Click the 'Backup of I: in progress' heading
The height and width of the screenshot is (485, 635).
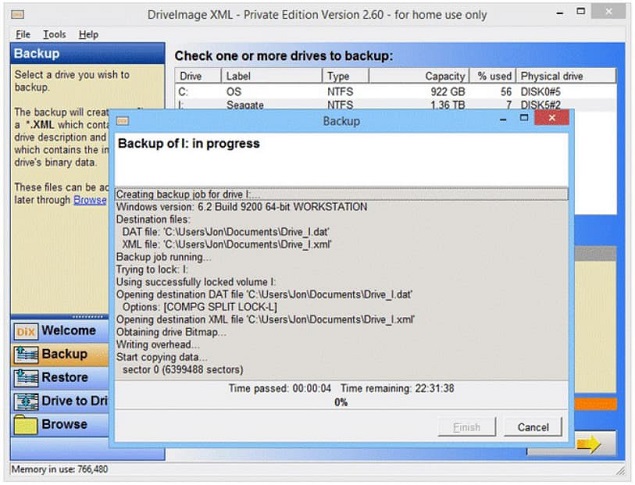[x=189, y=143]
